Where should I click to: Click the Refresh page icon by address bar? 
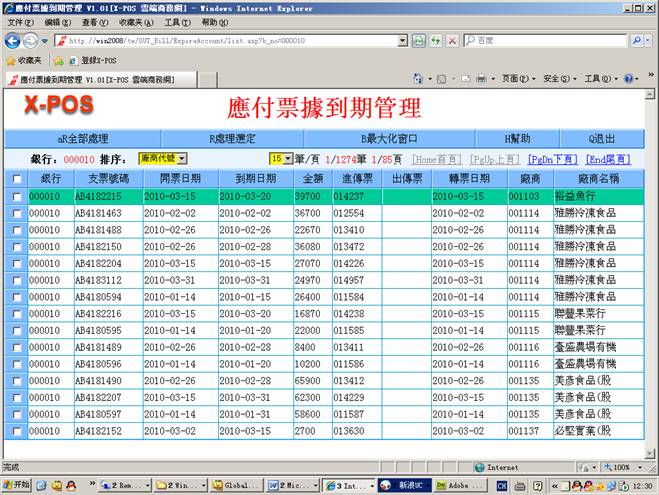(435, 40)
